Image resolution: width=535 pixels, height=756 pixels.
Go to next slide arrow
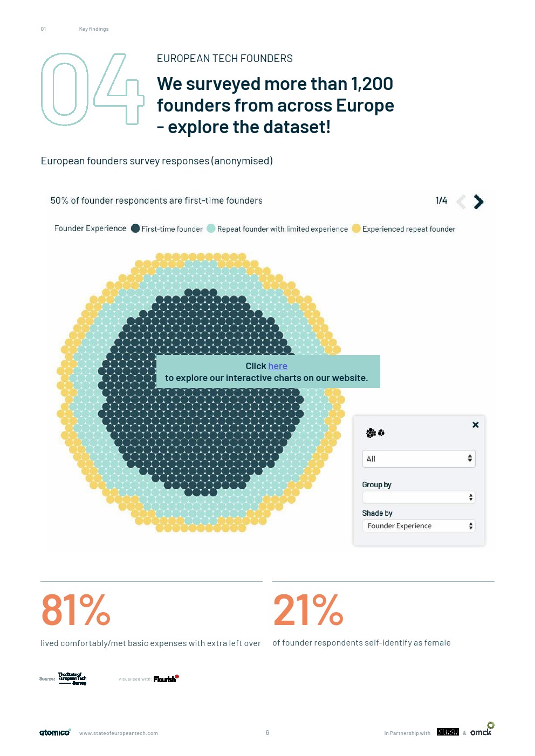478,202
